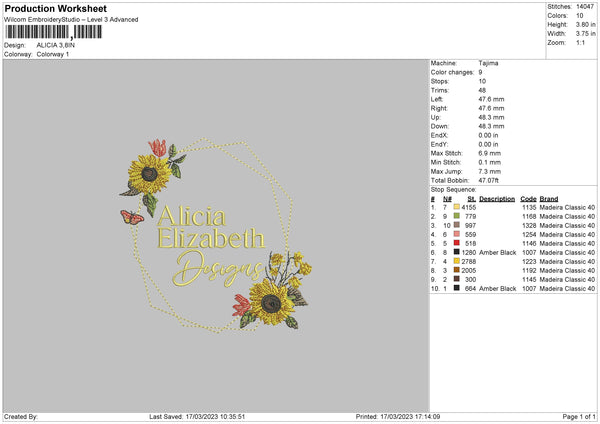Choose the dark brown swatch beside stitch count 300
The image size is (600, 424).
(x=457, y=279)
